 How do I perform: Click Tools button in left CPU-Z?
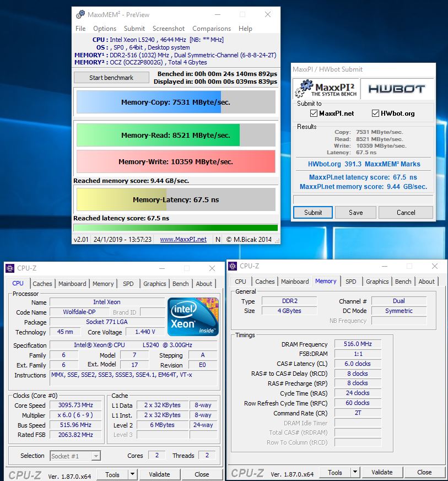(112, 474)
